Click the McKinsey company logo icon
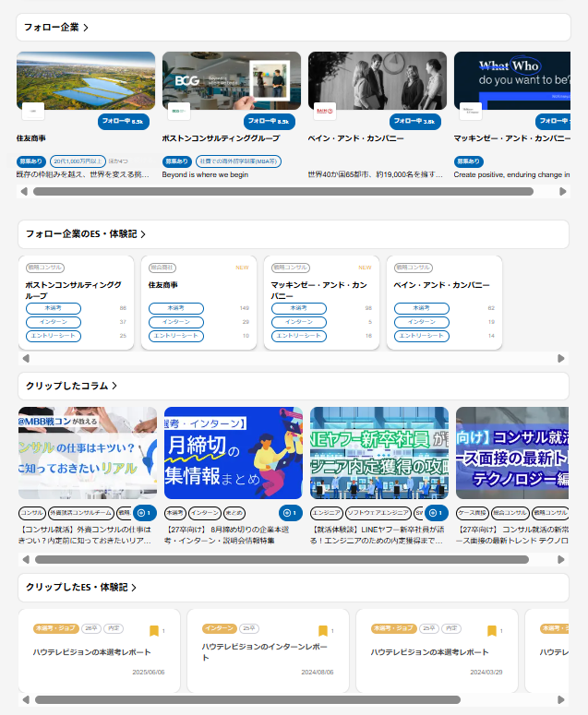Image resolution: width=588 pixels, height=715 pixels. pos(471,112)
